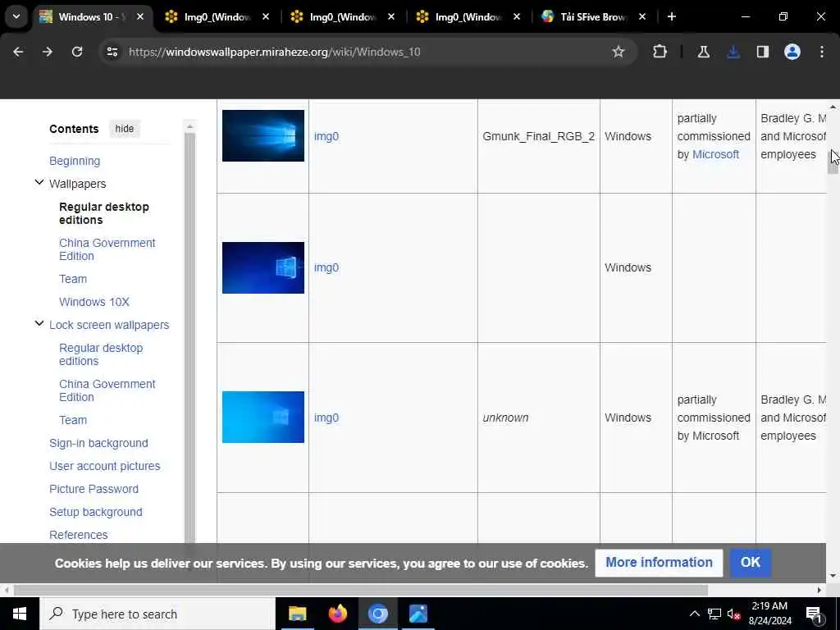Open the notification center icon

pyautogui.click(x=814, y=614)
